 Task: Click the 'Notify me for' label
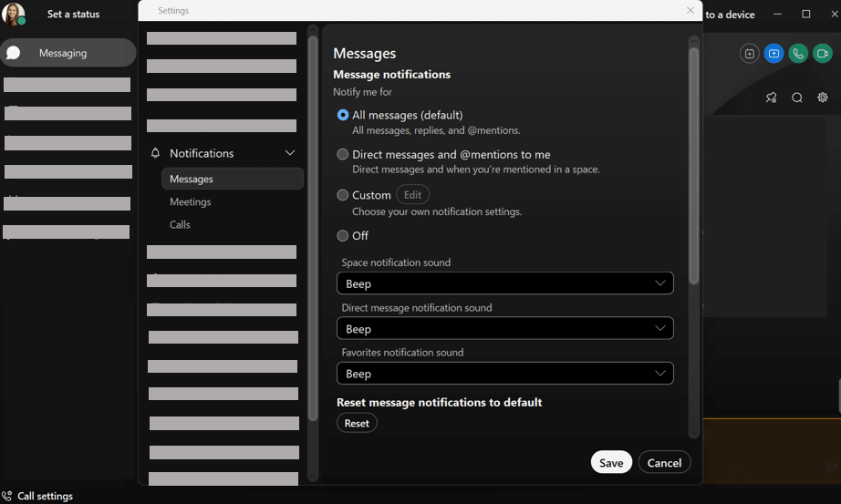(362, 92)
